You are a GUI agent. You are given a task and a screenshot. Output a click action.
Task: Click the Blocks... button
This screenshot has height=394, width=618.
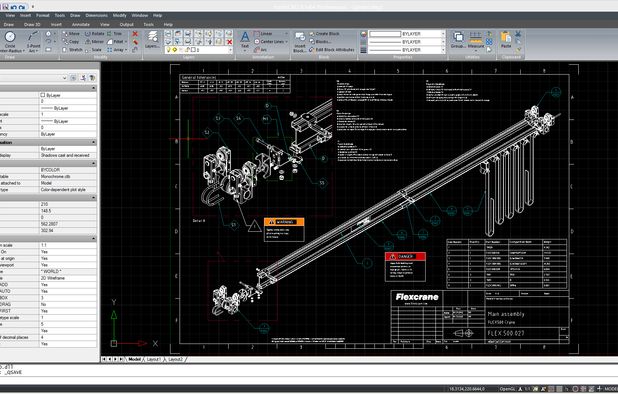(x=320, y=42)
